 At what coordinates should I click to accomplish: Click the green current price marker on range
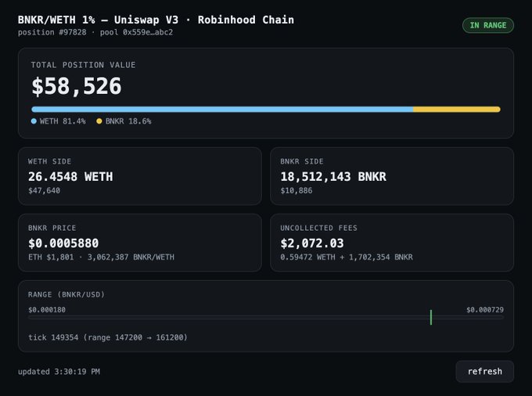[x=431, y=317]
